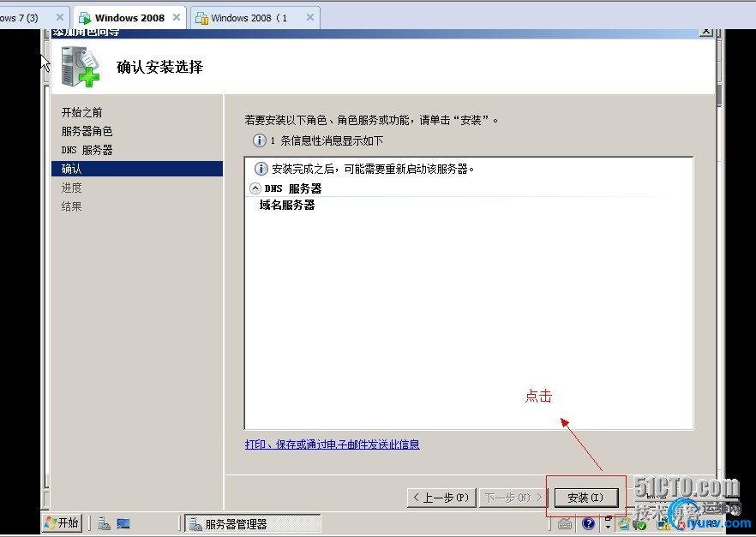This screenshot has height=537, width=756.
Task: Close the Add Roles Wizard window
Action: pos(706,32)
